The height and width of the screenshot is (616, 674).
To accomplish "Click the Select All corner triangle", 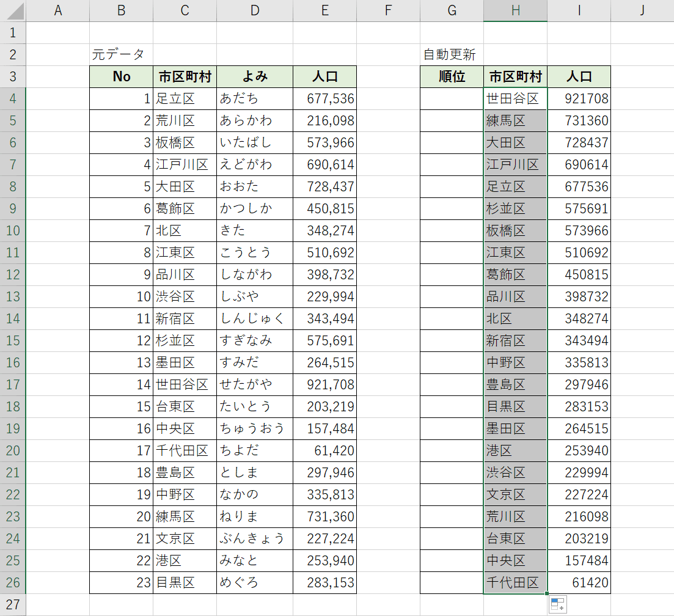I will pyautogui.click(x=15, y=11).
